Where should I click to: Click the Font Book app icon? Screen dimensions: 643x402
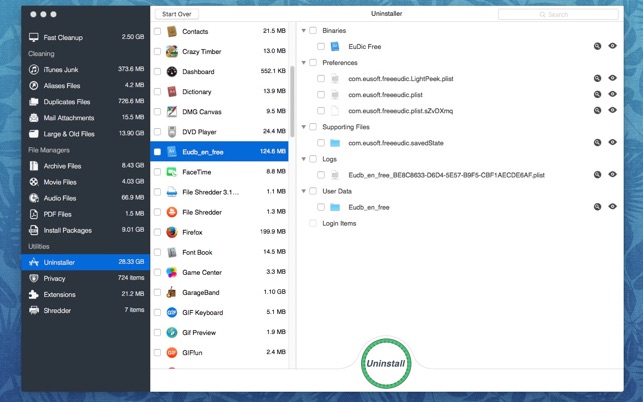(172, 252)
